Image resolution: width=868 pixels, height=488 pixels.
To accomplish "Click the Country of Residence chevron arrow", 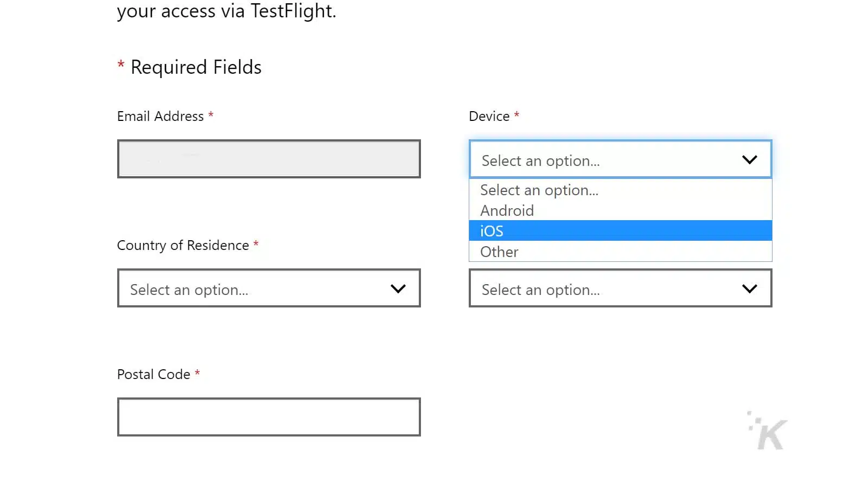I will [398, 288].
